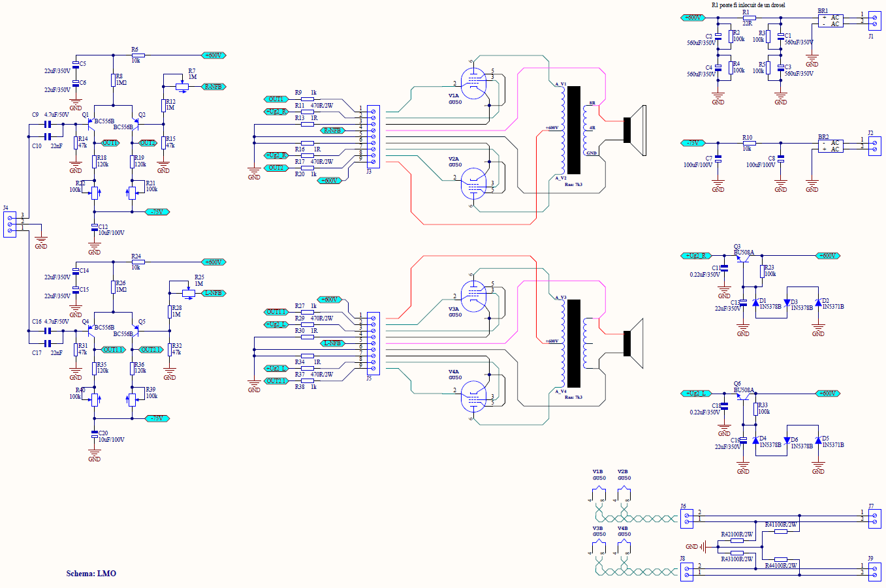
Task: Select the V1A GU50 tube symbol
Action: coord(474,83)
